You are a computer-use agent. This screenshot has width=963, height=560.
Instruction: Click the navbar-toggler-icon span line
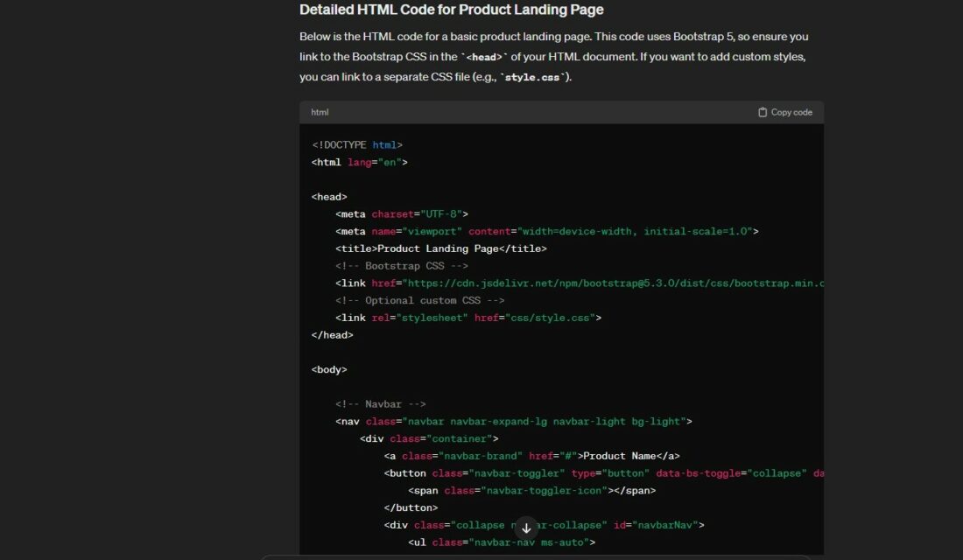click(x=531, y=490)
